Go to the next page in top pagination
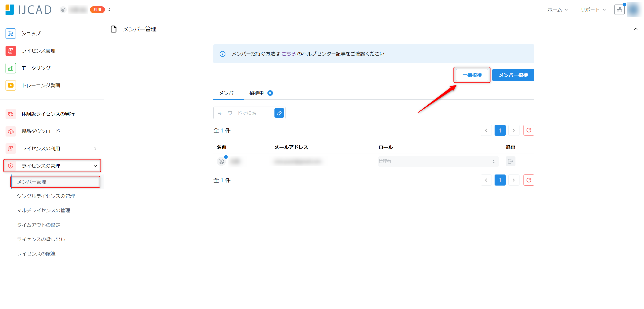The image size is (644, 309). click(x=514, y=130)
